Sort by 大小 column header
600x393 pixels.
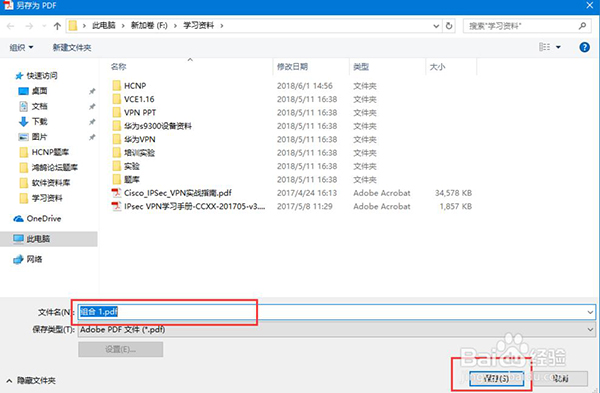[437, 67]
